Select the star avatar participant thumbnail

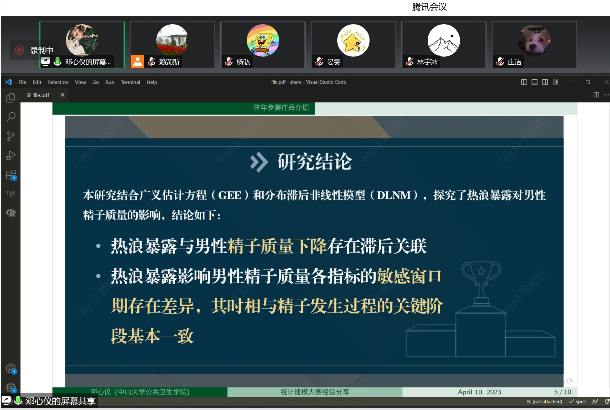pos(351,45)
